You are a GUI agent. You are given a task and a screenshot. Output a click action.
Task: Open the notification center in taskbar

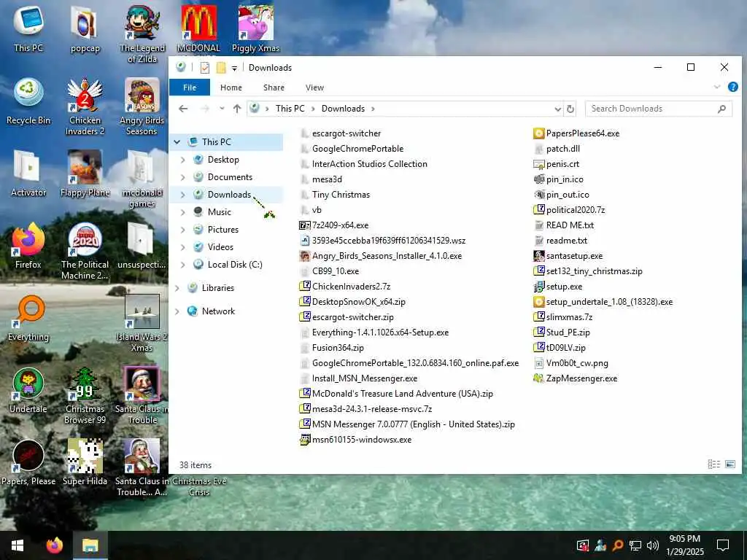[723, 545]
